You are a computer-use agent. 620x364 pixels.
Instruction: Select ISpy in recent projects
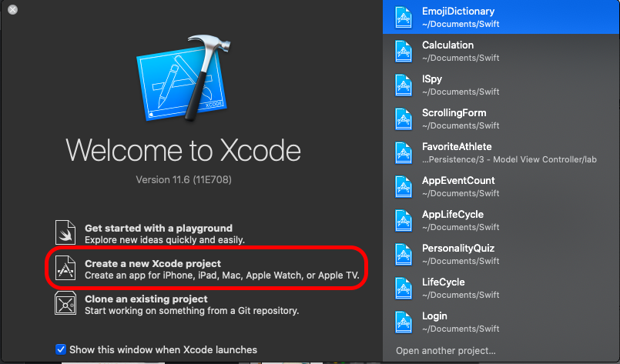[x=501, y=85]
